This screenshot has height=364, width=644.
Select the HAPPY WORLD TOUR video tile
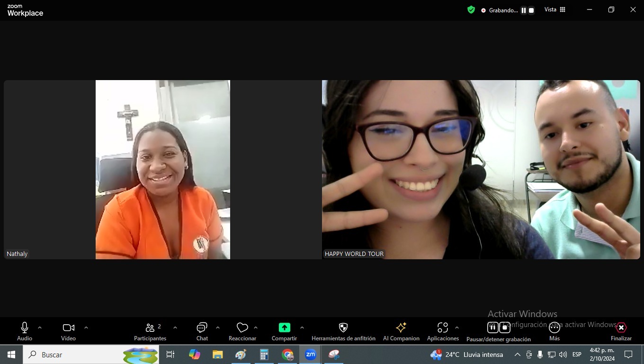pyautogui.click(x=481, y=170)
